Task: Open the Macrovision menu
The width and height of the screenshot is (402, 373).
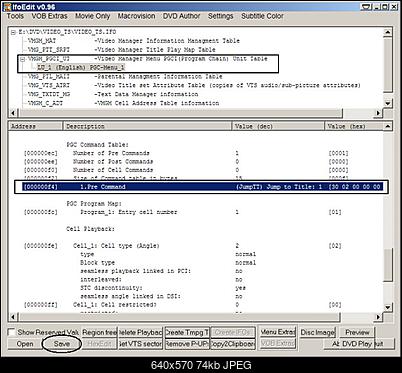Action: (136, 16)
